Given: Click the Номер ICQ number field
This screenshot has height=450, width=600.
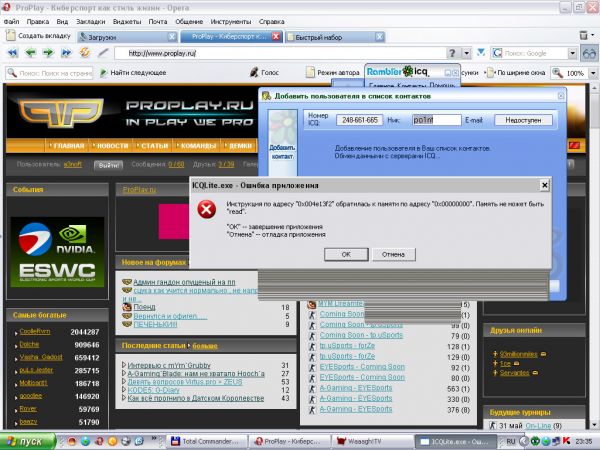Looking at the screenshot, I should click(x=359, y=120).
